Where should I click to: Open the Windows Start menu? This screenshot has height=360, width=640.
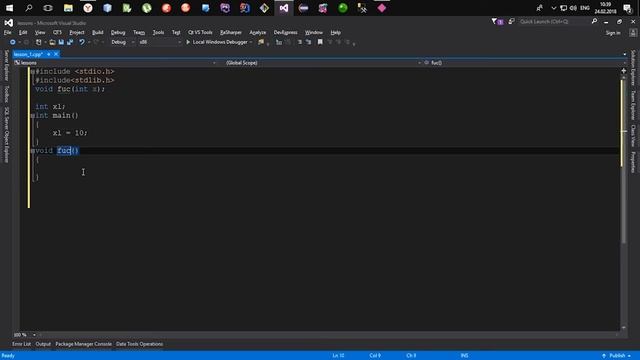coord(9,8)
